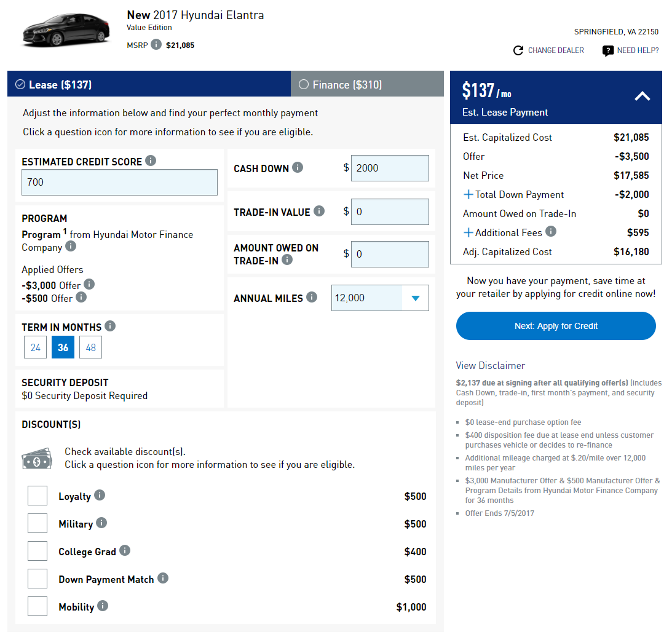The width and height of the screenshot is (672, 637).
Task: Click College Grad info icon
Action: [x=125, y=550]
